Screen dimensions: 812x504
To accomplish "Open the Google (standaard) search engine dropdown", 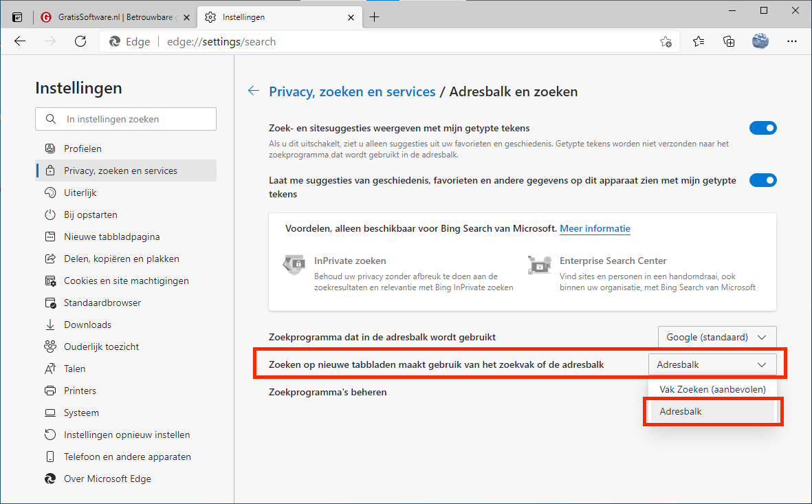I will [716, 337].
